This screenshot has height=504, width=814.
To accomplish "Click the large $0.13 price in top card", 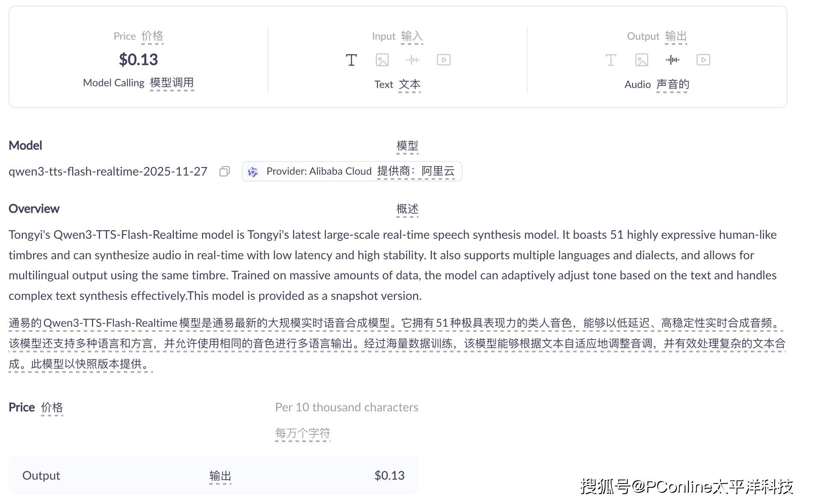I will 138,59.
